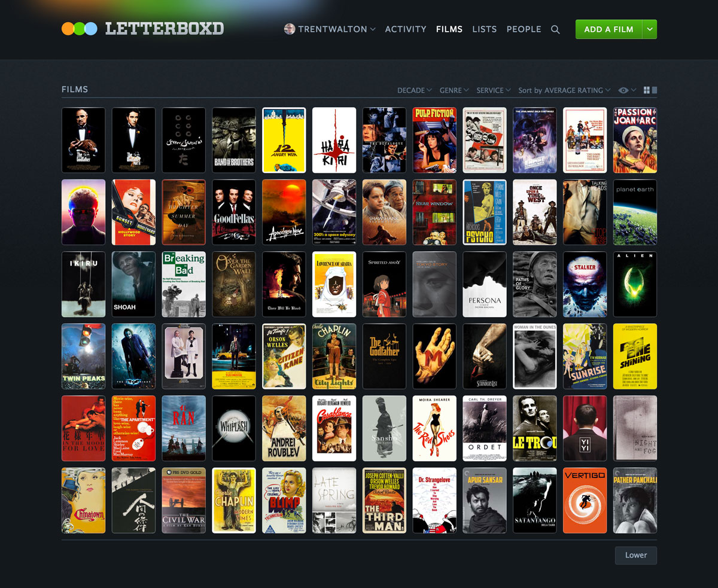Open the search magnifier icon
Image resolution: width=718 pixels, height=588 pixels.
(x=555, y=29)
